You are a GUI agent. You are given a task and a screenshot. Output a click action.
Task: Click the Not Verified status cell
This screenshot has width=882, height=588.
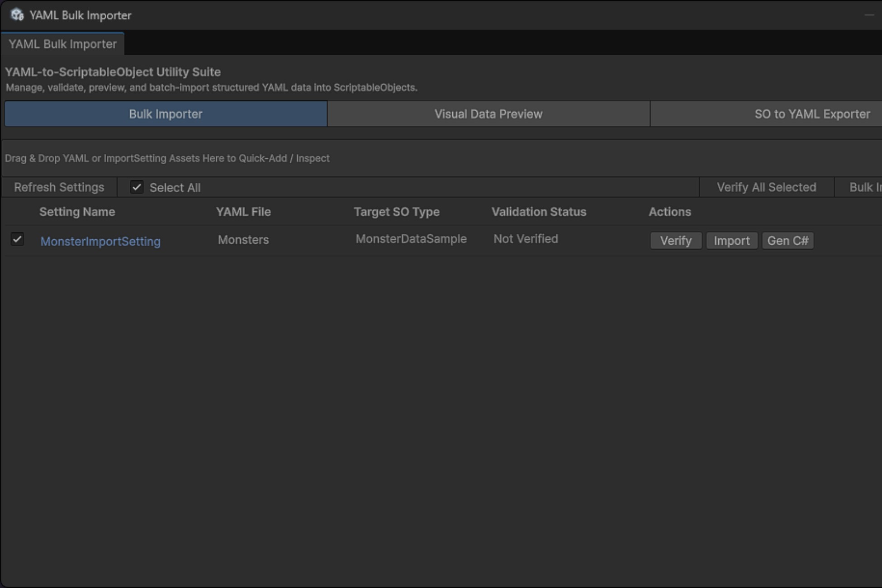[x=526, y=239]
